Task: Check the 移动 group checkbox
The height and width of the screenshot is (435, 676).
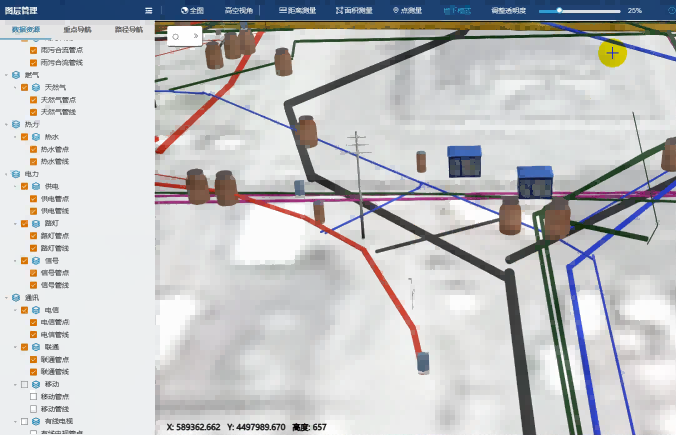Action: [25, 384]
